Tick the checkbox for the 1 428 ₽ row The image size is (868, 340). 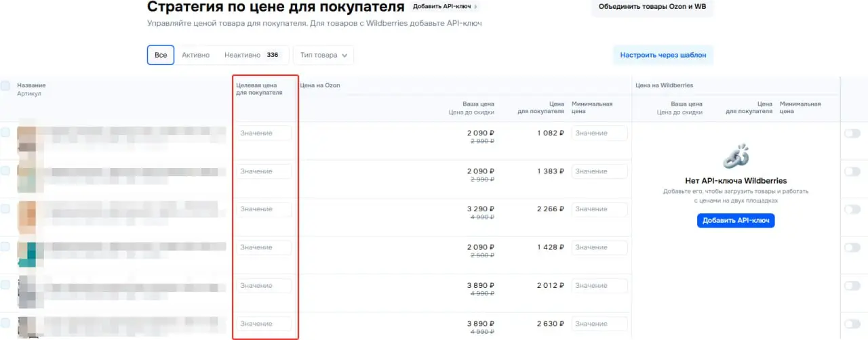pos(5,247)
